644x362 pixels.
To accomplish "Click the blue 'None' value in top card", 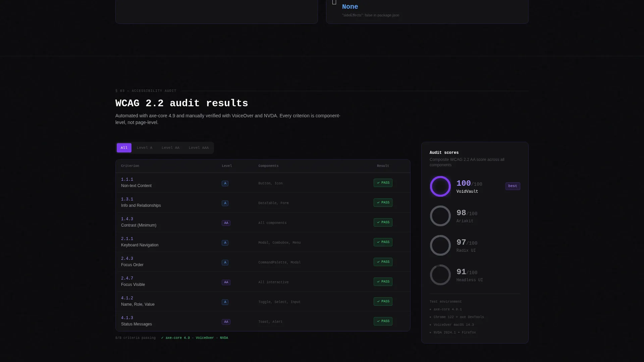I will coord(350,7).
